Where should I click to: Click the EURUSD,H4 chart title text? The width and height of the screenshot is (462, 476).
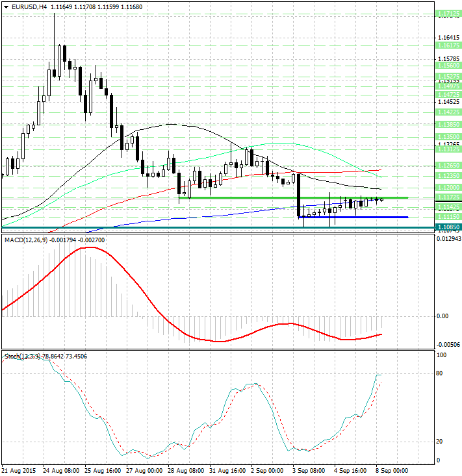29,7
